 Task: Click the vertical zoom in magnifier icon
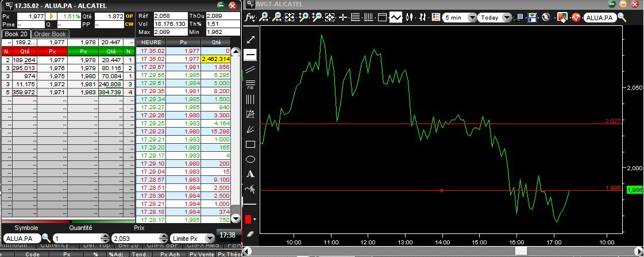[303, 17]
